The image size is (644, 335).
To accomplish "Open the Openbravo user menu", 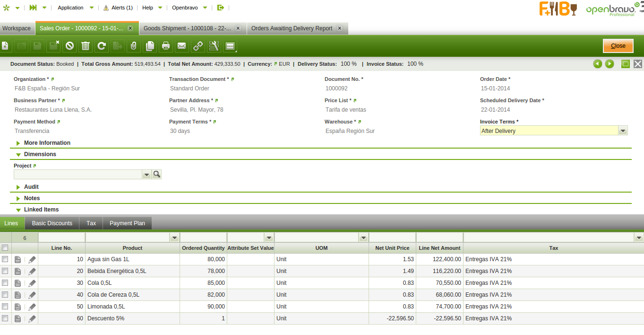I will (x=189, y=8).
